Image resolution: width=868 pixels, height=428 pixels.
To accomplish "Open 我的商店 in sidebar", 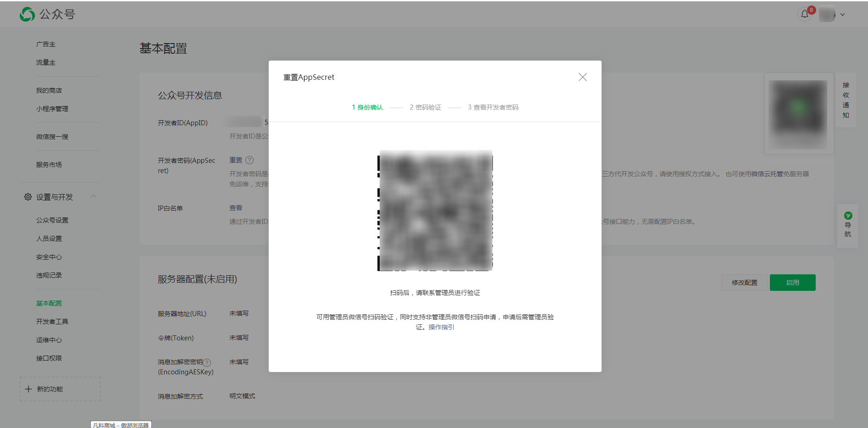I will coord(49,90).
